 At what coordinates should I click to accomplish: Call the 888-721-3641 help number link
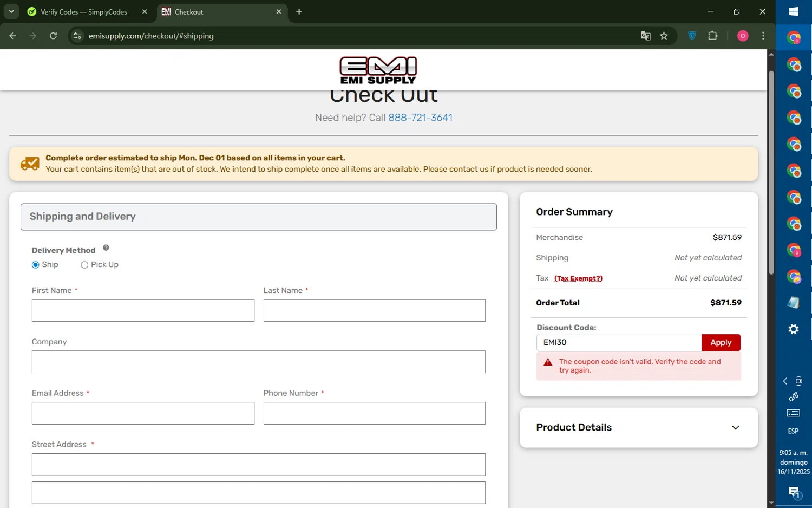[420, 118]
